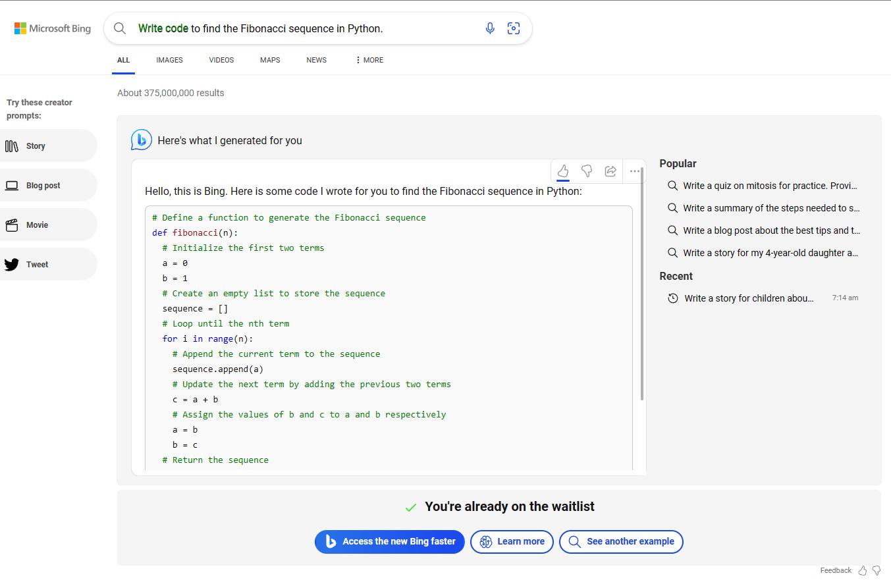The image size is (891, 588).
Task: Click the 'c = a + b' code line
Action: pos(196,399)
